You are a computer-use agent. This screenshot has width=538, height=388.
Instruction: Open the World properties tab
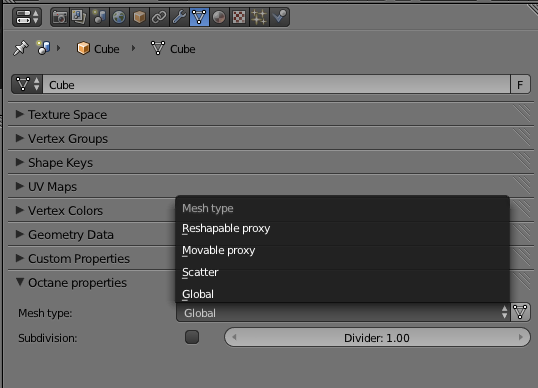[119, 17]
